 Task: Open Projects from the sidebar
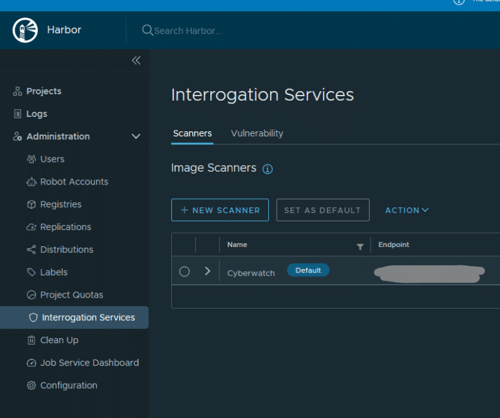point(44,91)
